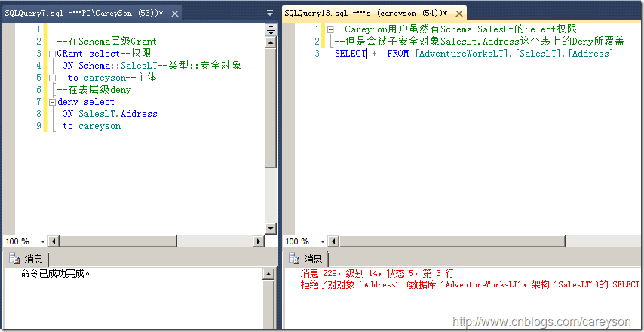The image size is (644, 332).
Task: Collapse the GRant select code block
Action: point(52,54)
